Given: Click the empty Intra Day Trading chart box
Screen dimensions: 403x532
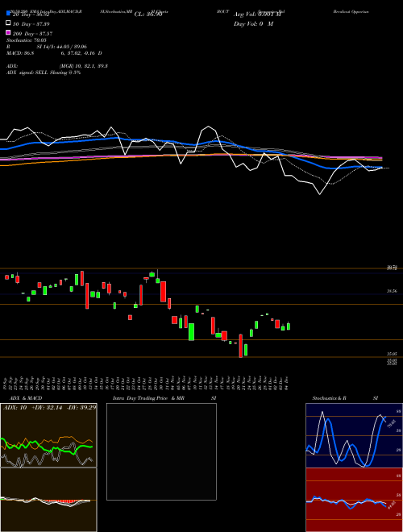Looking at the screenshot, I should 161,451.
